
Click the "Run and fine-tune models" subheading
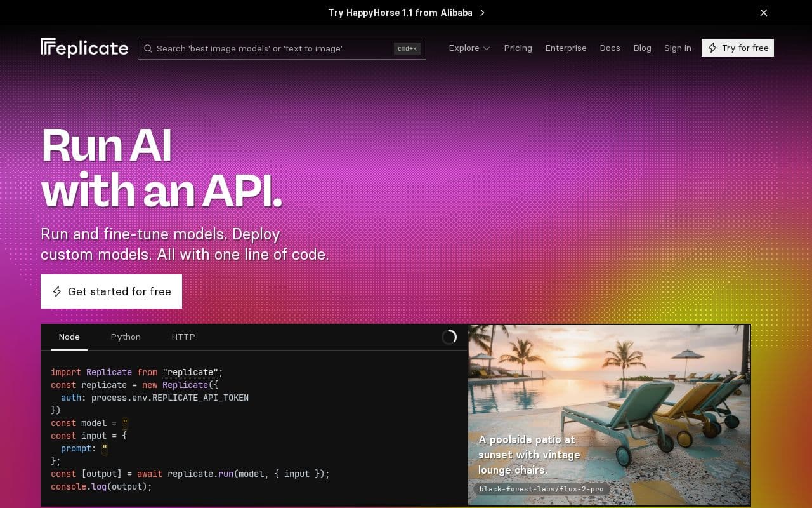pos(185,244)
